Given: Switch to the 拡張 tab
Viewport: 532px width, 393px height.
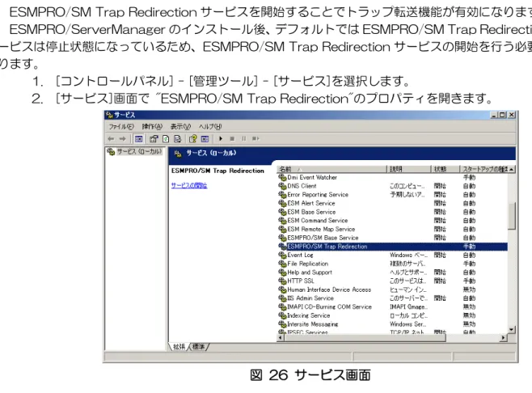Looking at the screenshot, I should [179, 347].
